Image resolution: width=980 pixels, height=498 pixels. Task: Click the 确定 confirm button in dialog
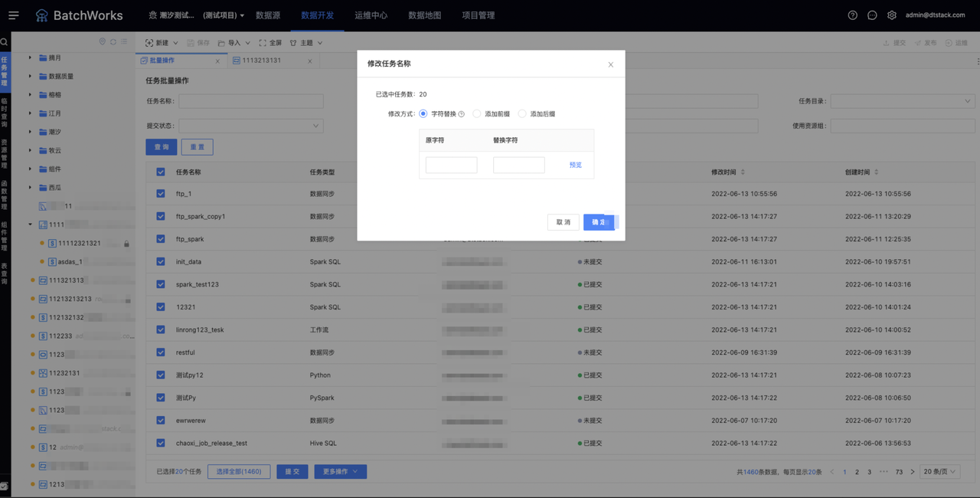click(x=599, y=222)
